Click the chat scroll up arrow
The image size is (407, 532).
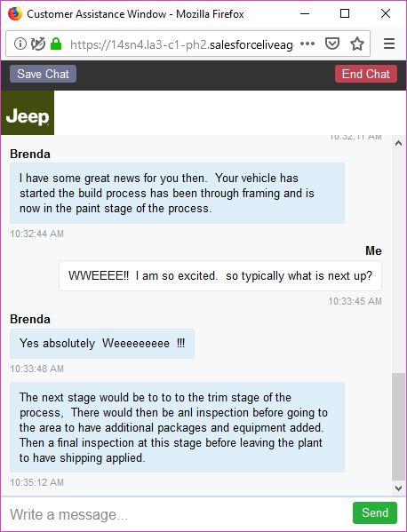pyautogui.click(x=398, y=143)
